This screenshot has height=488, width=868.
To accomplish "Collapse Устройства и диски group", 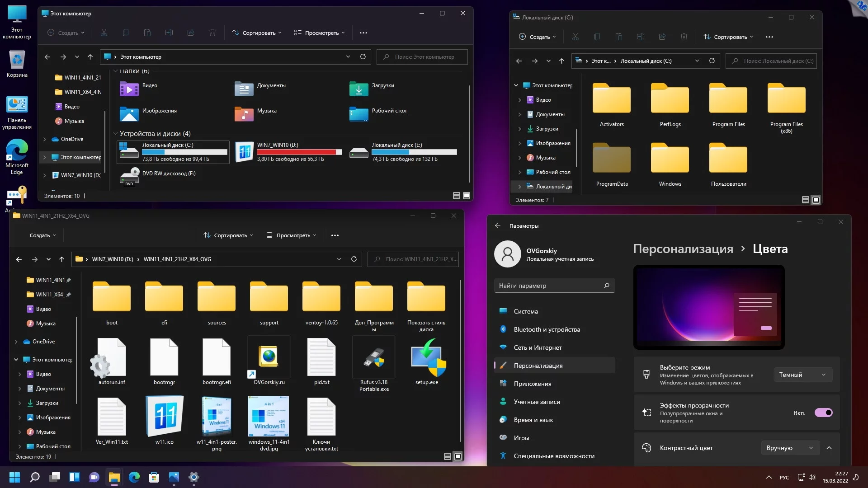I will point(116,134).
